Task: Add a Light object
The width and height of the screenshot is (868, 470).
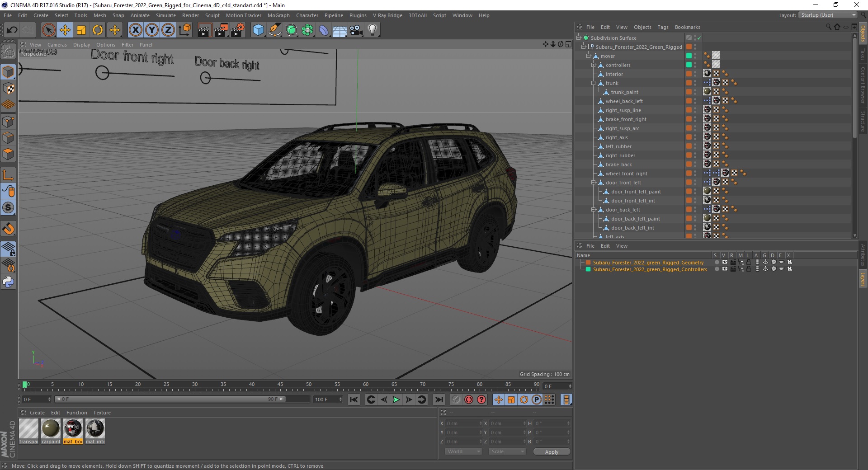Action: click(x=373, y=30)
